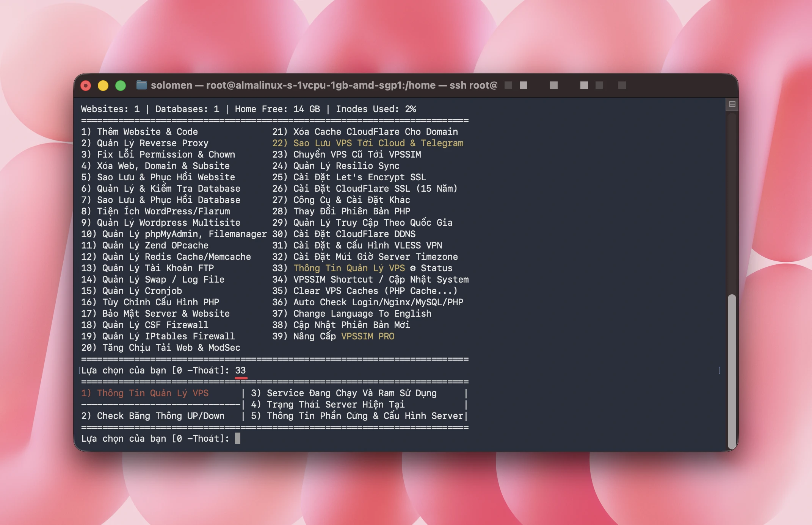Click '34) VPSSIM Shortcut / Cập Nhật System'
Image resolution: width=812 pixels, height=525 pixels.
point(370,280)
